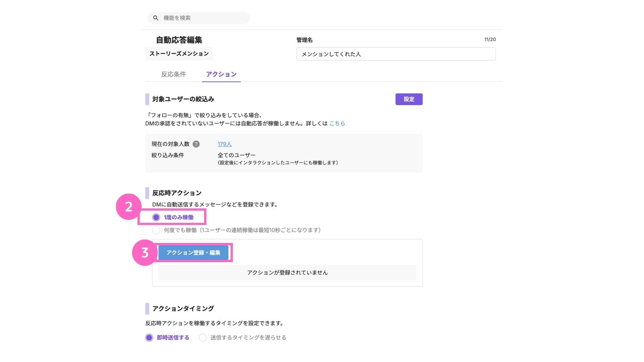Edit the 管理名 text field
Viewport: 644px width, 362px height.
(396, 54)
